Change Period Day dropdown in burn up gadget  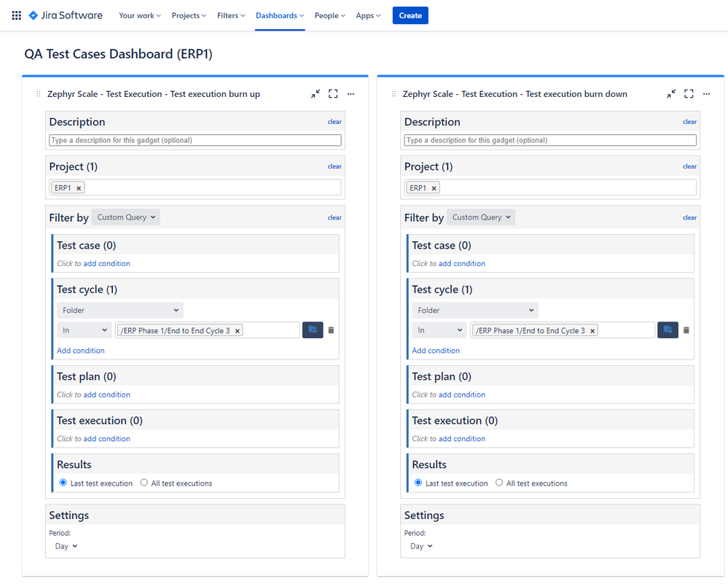click(x=66, y=546)
